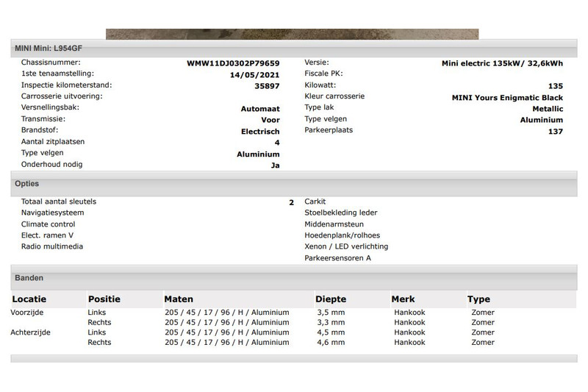This screenshot has height=392, width=588.
Task: Click the 4,6 mm tread depth value
Action: click(330, 343)
